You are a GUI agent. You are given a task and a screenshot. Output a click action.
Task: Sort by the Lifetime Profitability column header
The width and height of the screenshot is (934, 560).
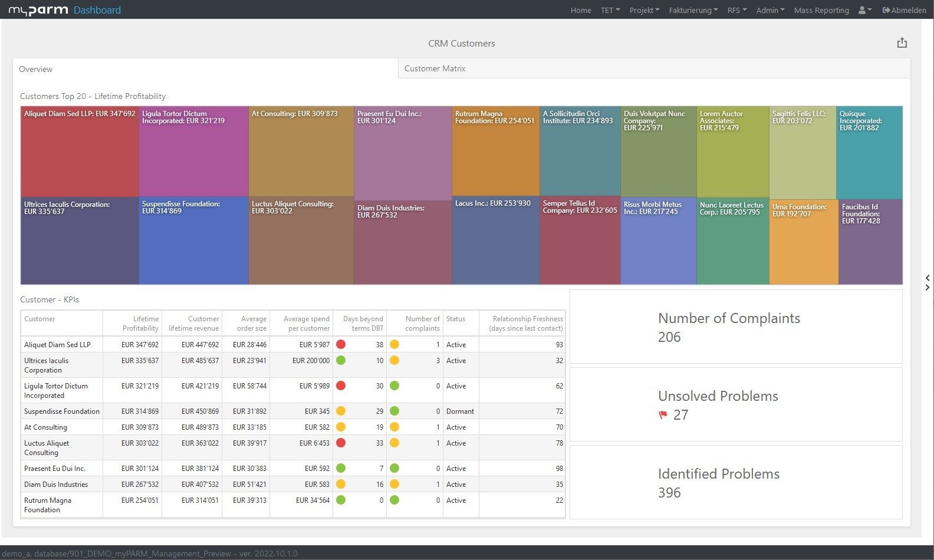(140, 323)
